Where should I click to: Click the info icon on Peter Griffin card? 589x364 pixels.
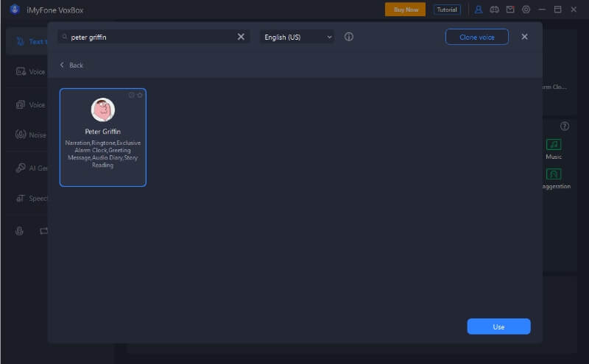[132, 95]
